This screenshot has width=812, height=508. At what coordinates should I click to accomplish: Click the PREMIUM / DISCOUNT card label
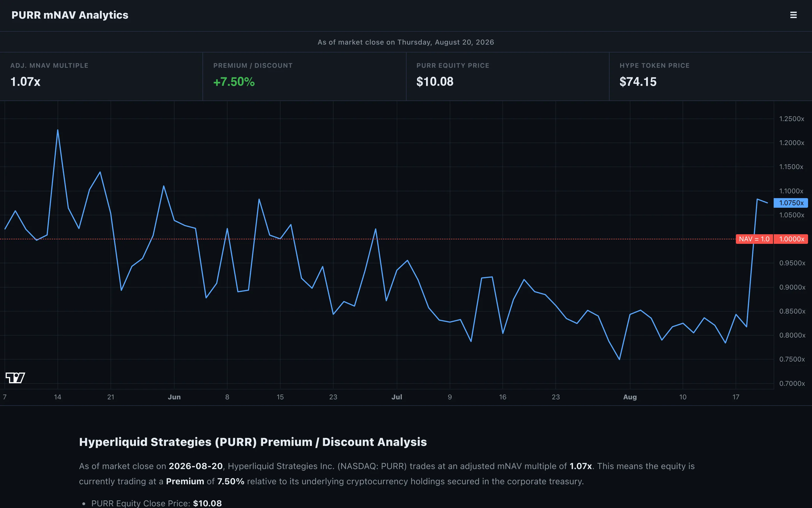[x=253, y=65]
